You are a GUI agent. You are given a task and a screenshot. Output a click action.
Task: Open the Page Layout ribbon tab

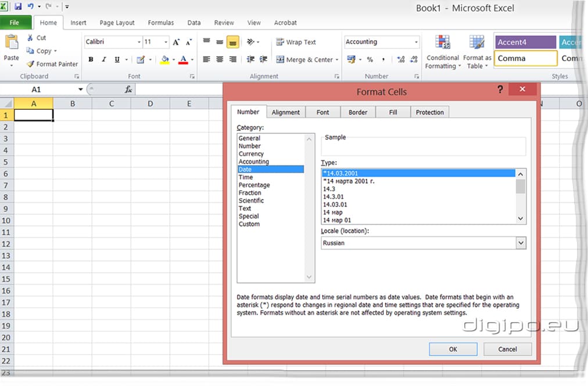[117, 23]
